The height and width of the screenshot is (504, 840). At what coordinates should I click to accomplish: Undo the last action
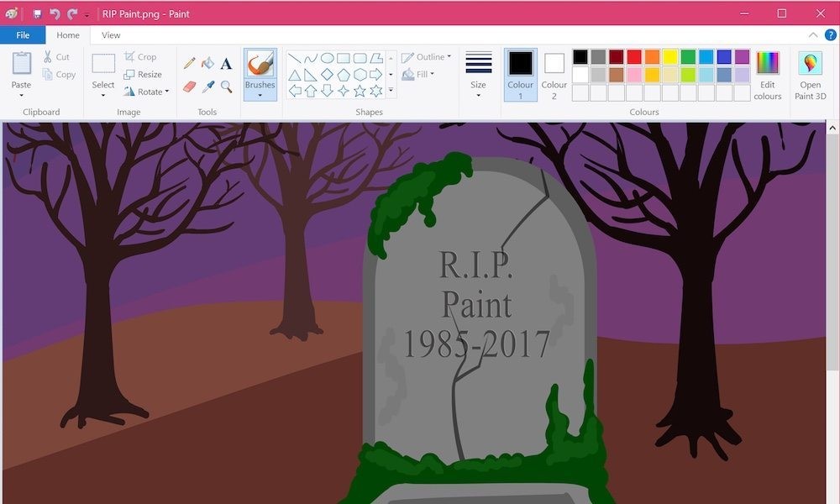(x=55, y=14)
